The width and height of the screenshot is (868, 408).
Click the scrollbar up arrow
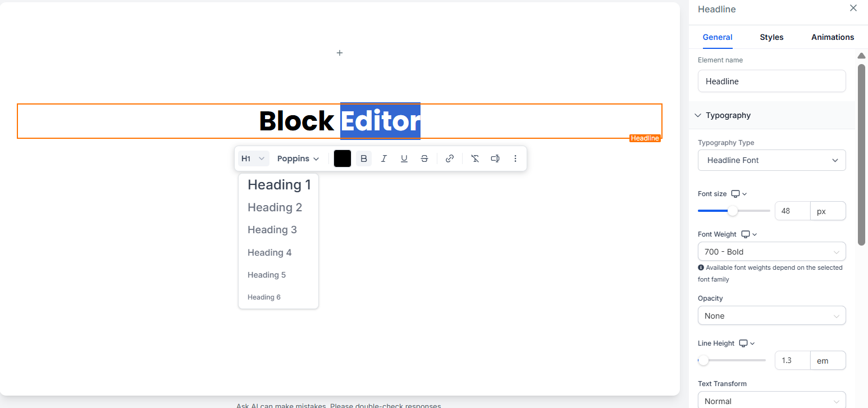coord(861,56)
